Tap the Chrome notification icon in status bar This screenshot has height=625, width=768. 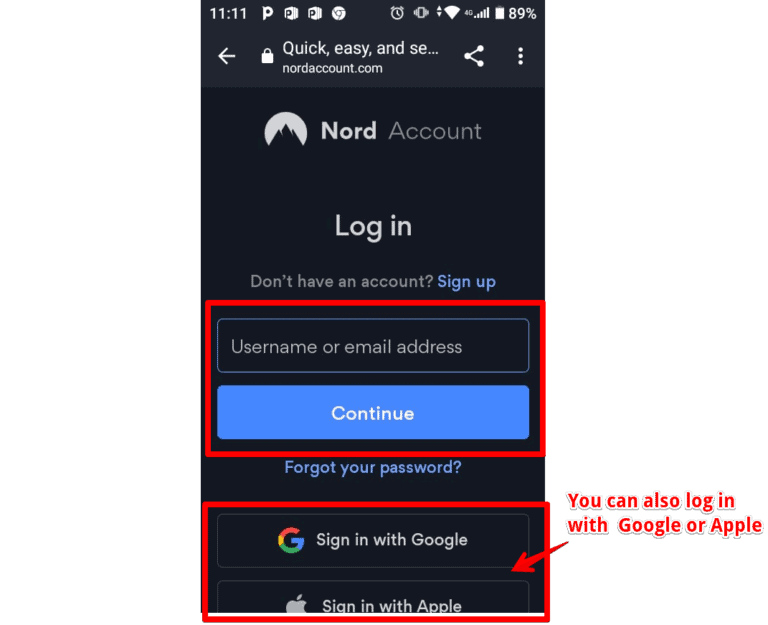point(338,13)
